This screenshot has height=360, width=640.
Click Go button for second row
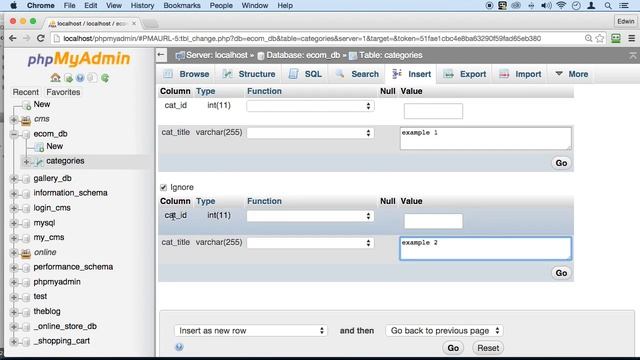point(561,273)
